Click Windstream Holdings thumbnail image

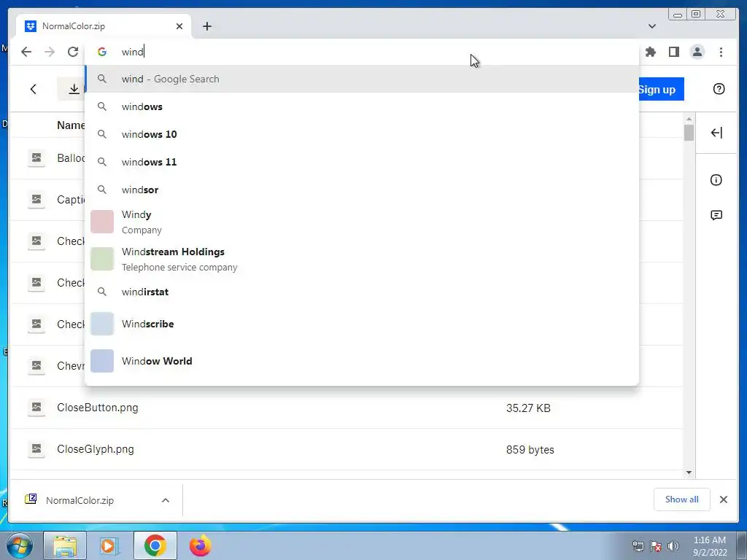[x=102, y=259]
